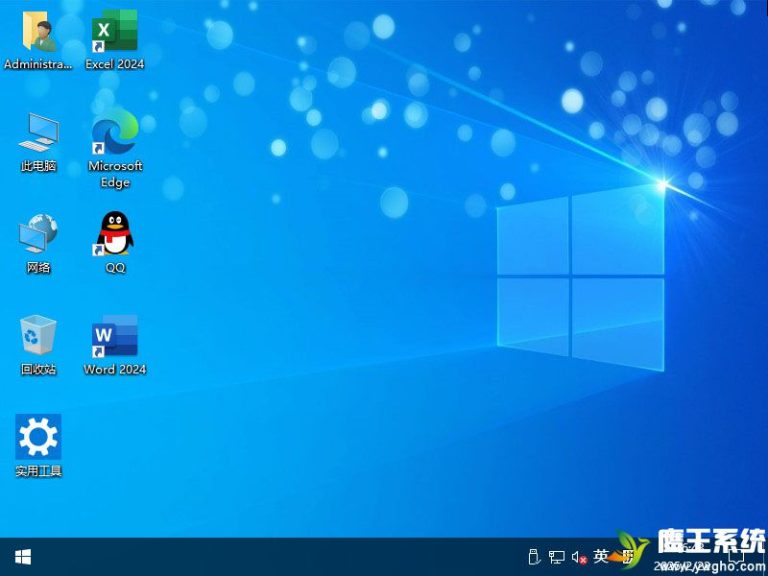Open the notification center icon in taskbar

coord(736,556)
